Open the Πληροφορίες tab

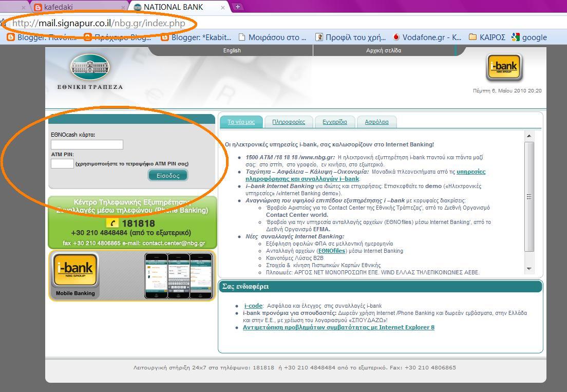(289, 122)
